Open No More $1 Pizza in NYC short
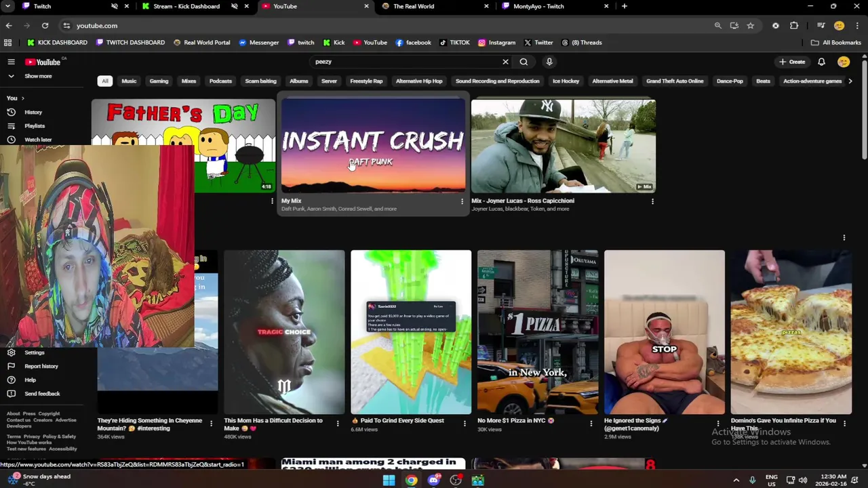 pos(538,332)
